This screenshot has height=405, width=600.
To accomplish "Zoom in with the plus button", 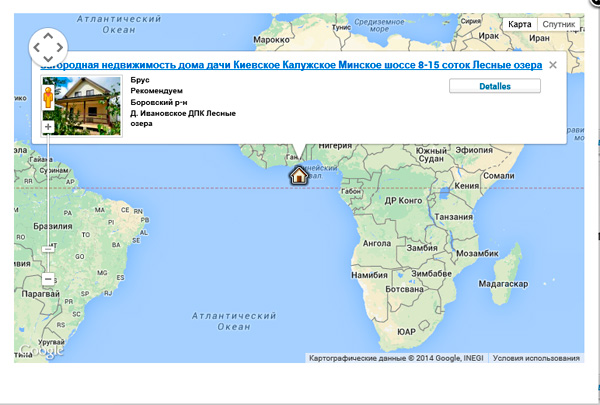I will pos(48,127).
